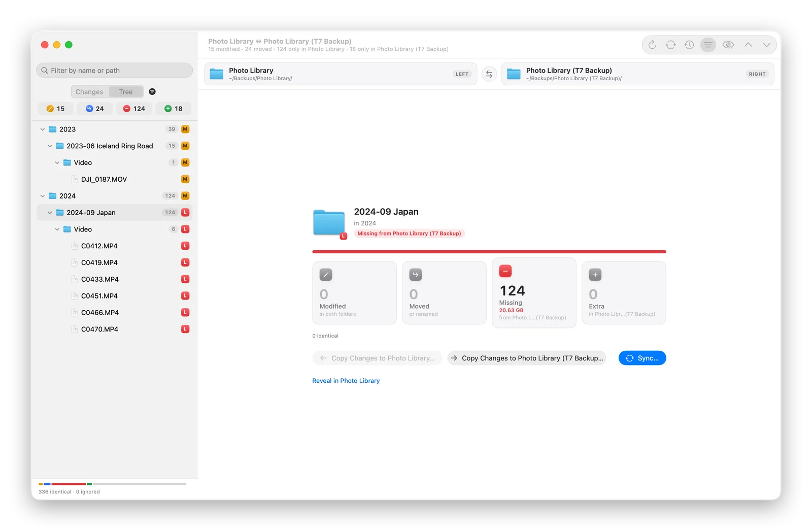Toggle the 24 moved filter chip
The width and height of the screenshot is (812, 531).
coord(95,109)
